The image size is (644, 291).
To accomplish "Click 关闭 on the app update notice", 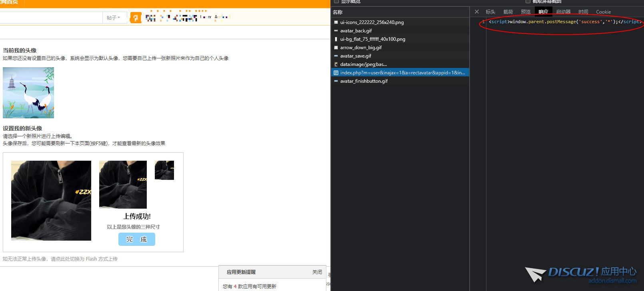I will (x=317, y=272).
